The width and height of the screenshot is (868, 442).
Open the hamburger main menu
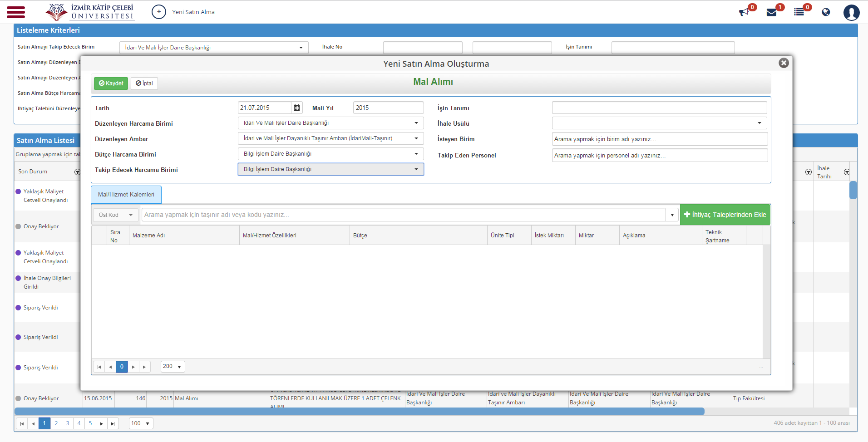click(x=16, y=12)
